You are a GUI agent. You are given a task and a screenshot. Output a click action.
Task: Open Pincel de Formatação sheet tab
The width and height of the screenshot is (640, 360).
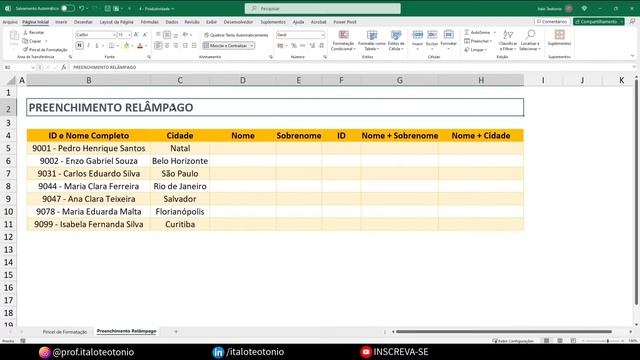65,332
